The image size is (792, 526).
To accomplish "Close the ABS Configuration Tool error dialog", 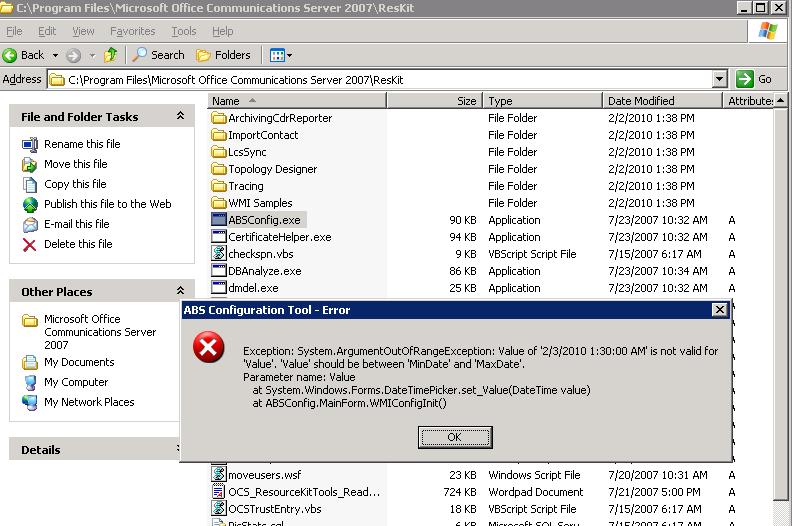I will pyautogui.click(x=719, y=310).
